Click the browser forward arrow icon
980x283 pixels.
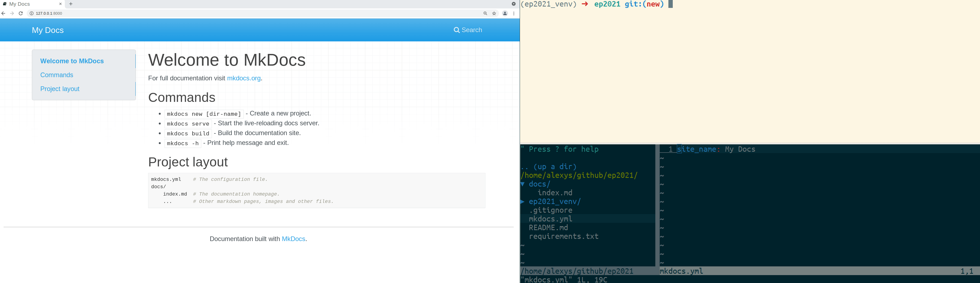coord(12,13)
